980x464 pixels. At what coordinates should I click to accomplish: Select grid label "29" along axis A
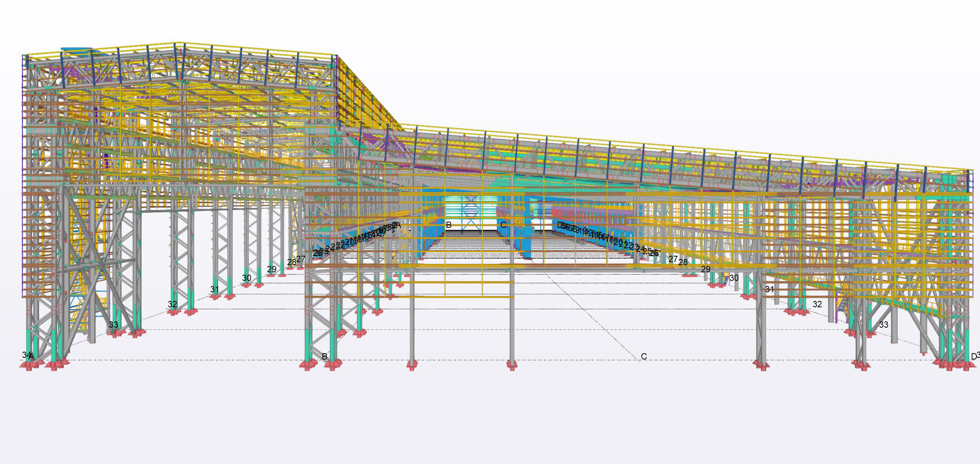pos(272,270)
